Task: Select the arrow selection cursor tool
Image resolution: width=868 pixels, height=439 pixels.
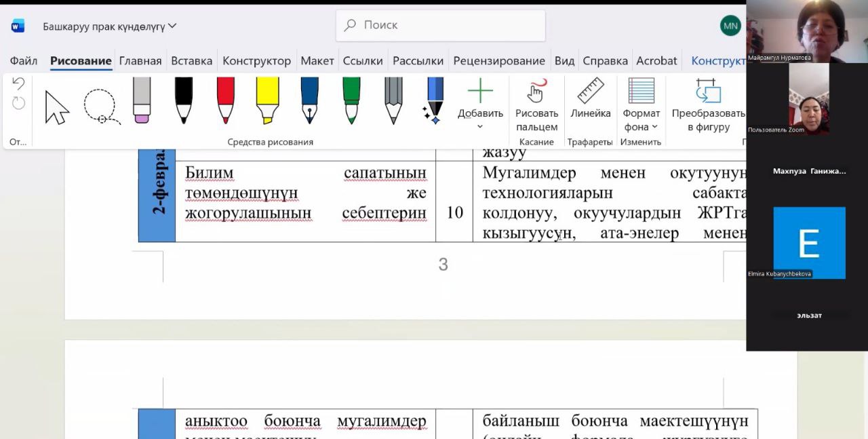Action: tap(57, 107)
